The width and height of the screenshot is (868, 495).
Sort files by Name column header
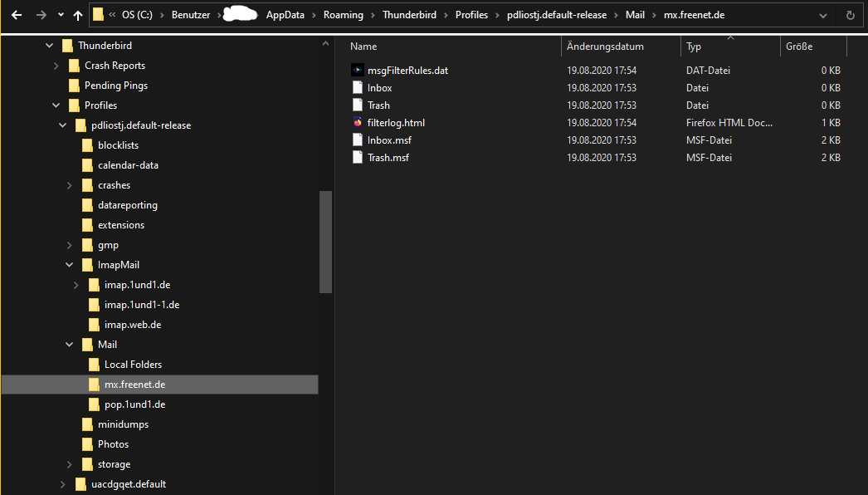pos(363,47)
